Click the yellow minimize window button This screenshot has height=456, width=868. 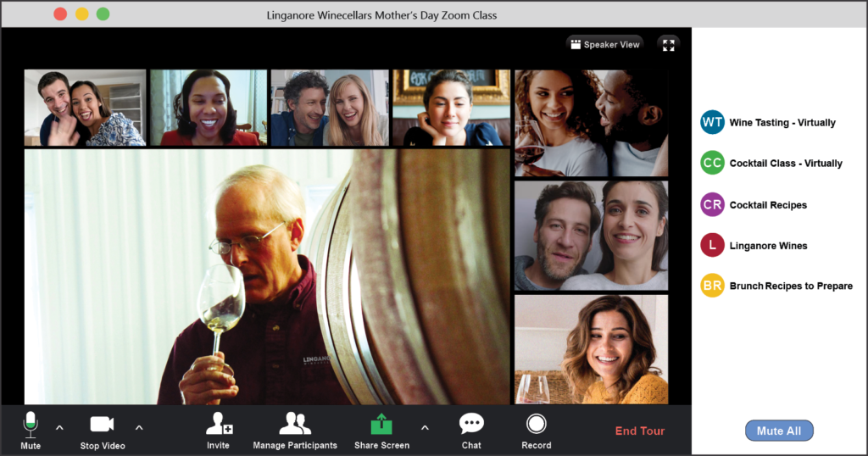point(82,14)
